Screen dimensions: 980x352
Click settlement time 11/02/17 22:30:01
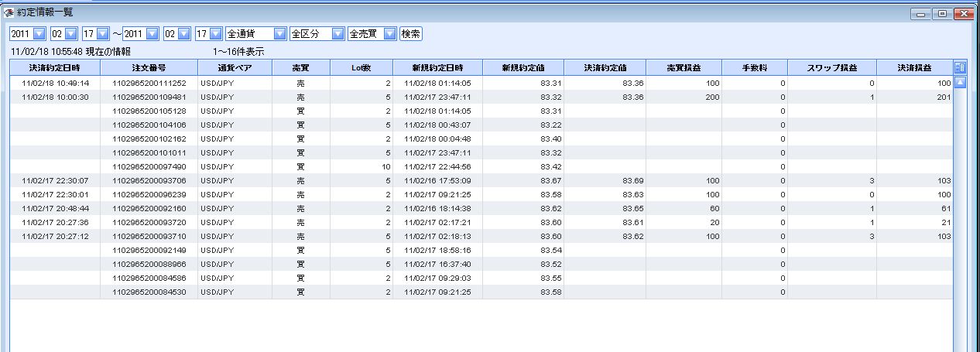(56, 194)
